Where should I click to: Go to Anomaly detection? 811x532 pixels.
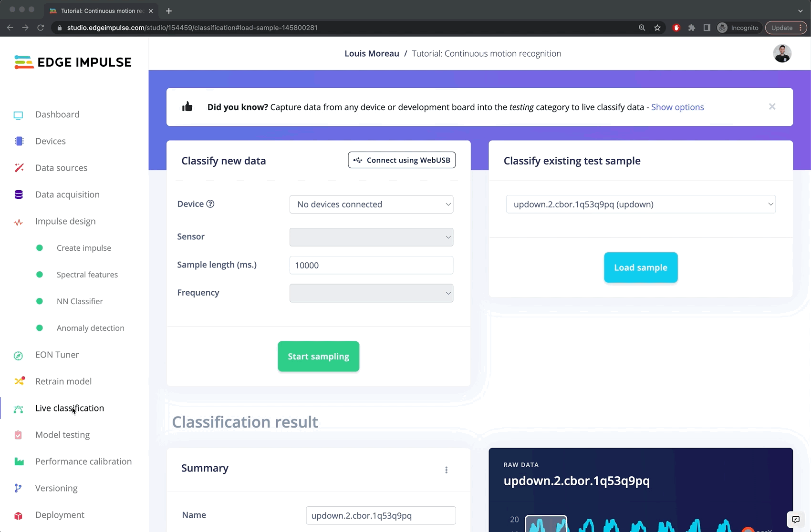point(91,328)
